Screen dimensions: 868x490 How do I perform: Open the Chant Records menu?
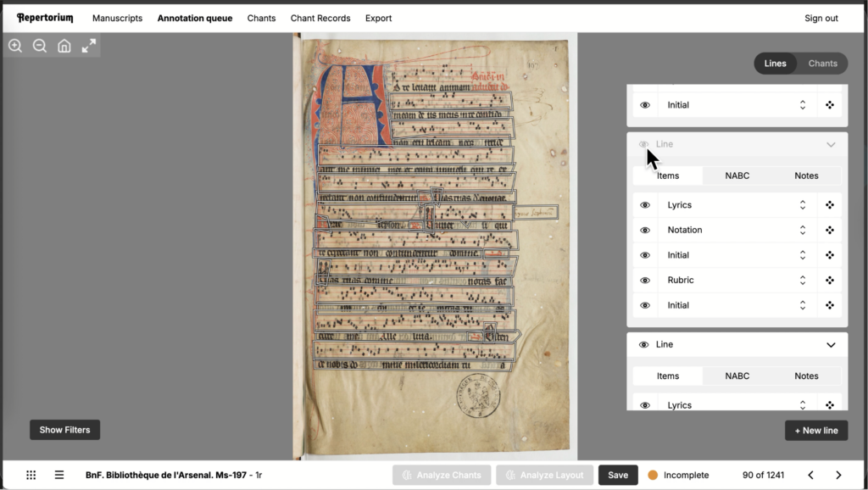(320, 18)
